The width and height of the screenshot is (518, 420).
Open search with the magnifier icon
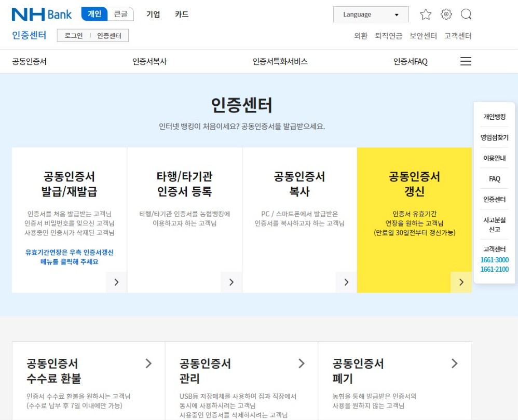click(x=466, y=14)
